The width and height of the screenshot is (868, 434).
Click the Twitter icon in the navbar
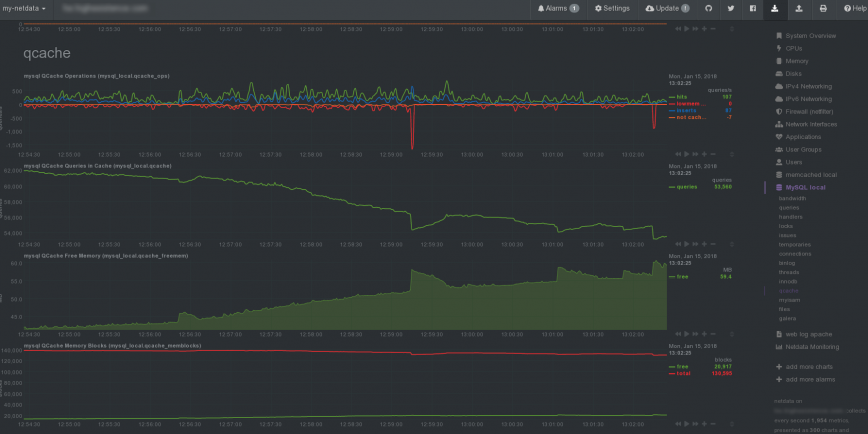(x=730, y=8)
